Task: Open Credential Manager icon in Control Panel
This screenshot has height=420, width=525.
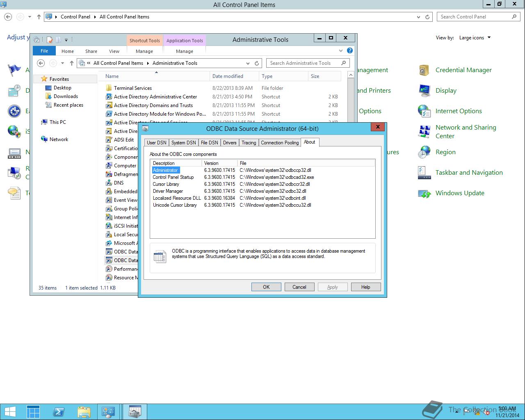Action: tap(424, 70)
